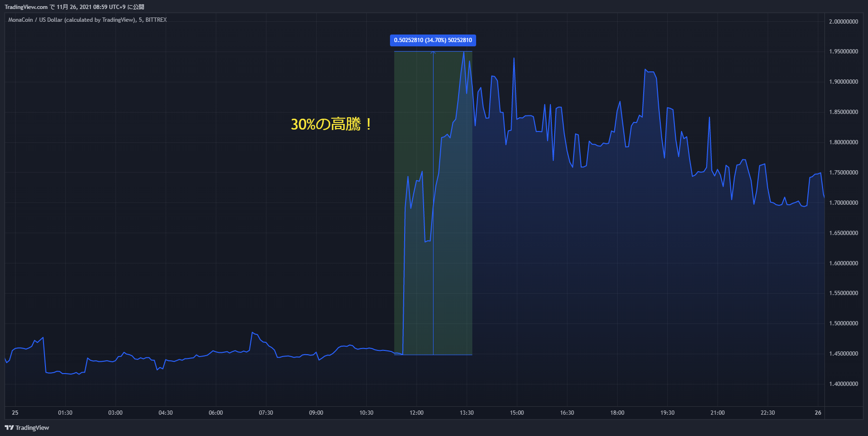Click the 26 date label on time axis
Image resolution: width=868 pixels, height=436 pixels.
click(818, 413)
